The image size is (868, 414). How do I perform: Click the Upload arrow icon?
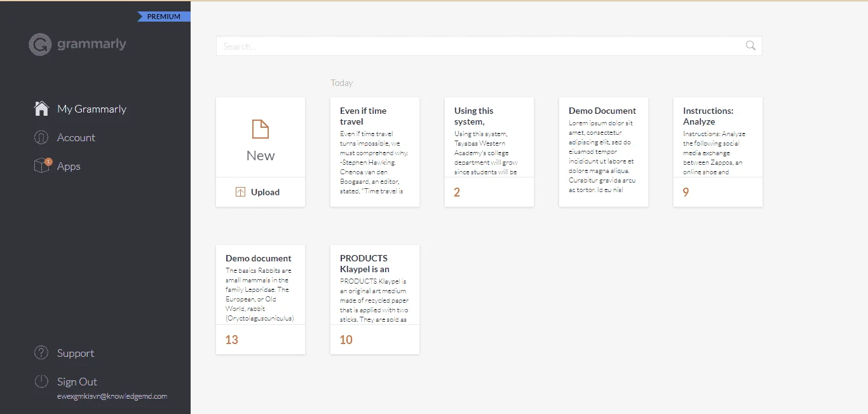pos(240,192)
